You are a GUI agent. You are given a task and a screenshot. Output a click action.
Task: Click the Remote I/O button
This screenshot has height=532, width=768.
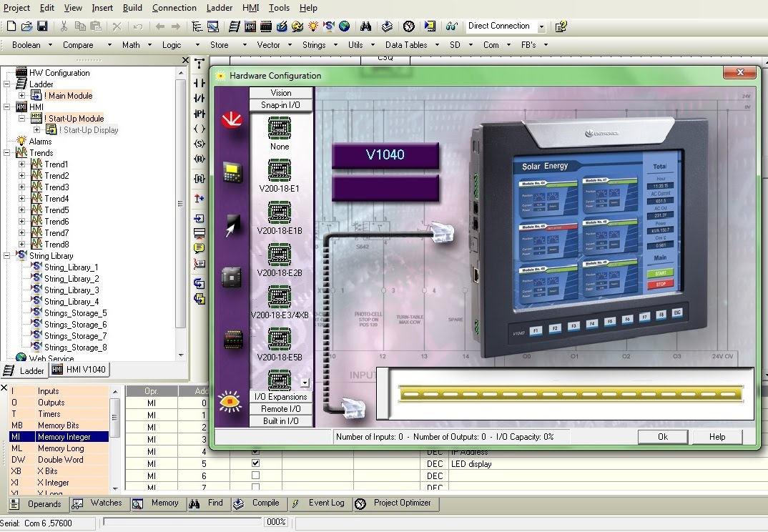pos(280,408)
